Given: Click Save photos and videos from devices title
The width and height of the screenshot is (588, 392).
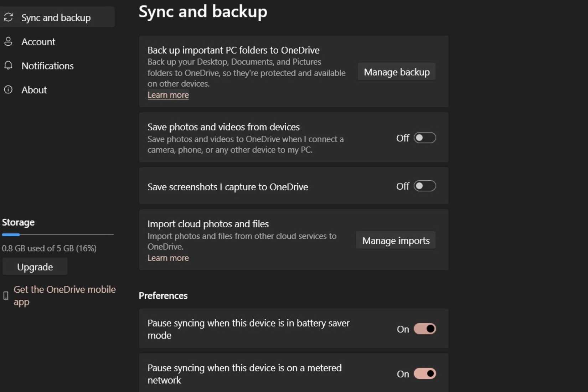Looking at the screenshot, I should point(223,127).
